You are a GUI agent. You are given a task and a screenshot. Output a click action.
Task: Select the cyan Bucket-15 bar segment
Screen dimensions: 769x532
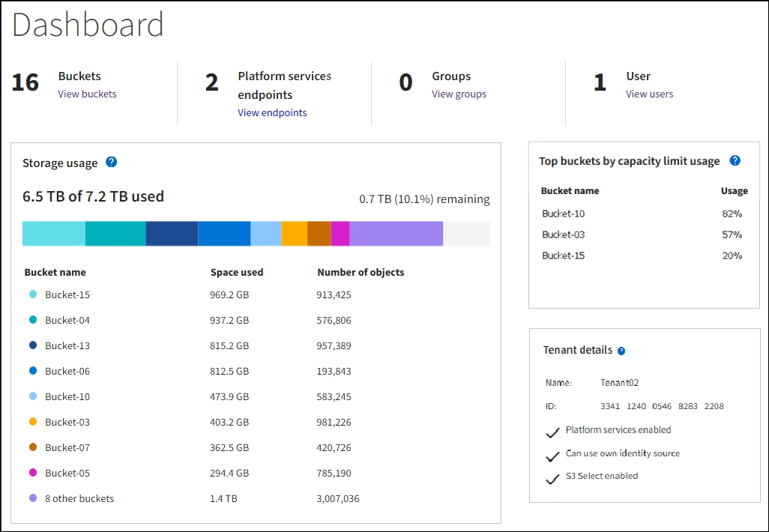(54, 234)
